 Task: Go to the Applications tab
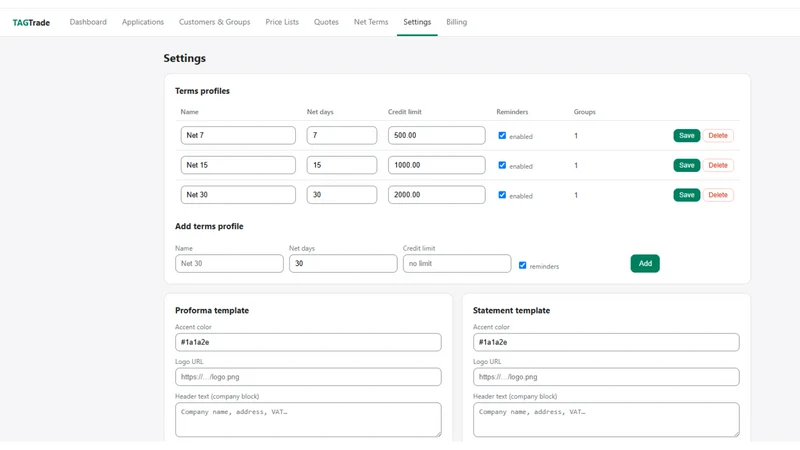(143, 22)
